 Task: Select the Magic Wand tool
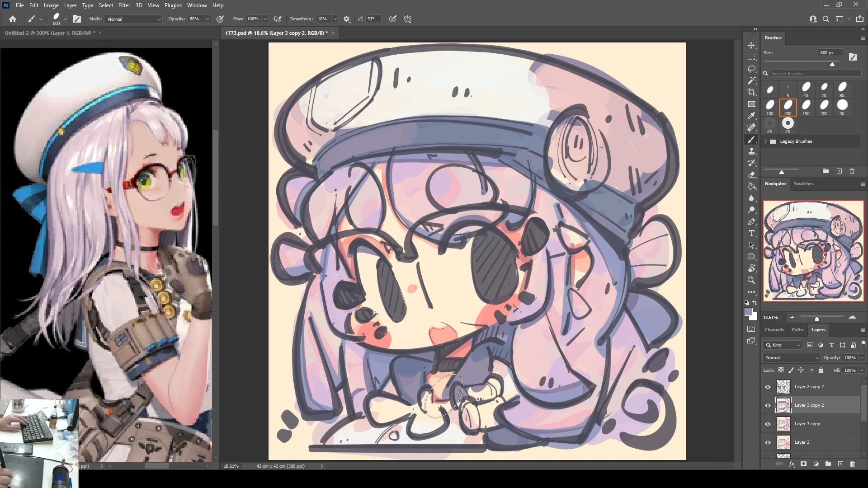751,81
